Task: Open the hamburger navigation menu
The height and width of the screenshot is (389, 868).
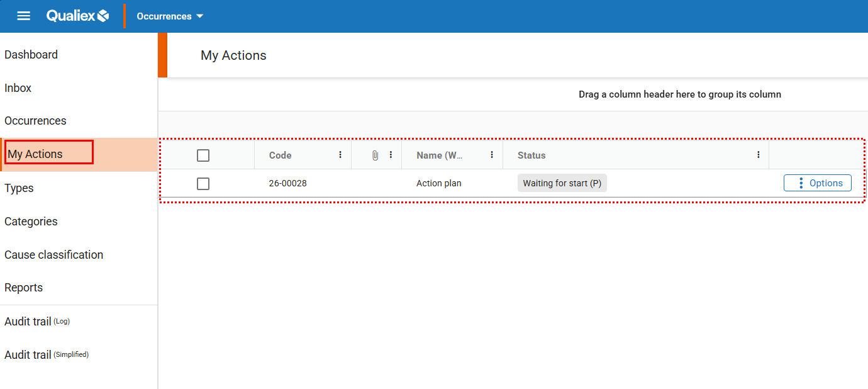Action: [23, 16]
